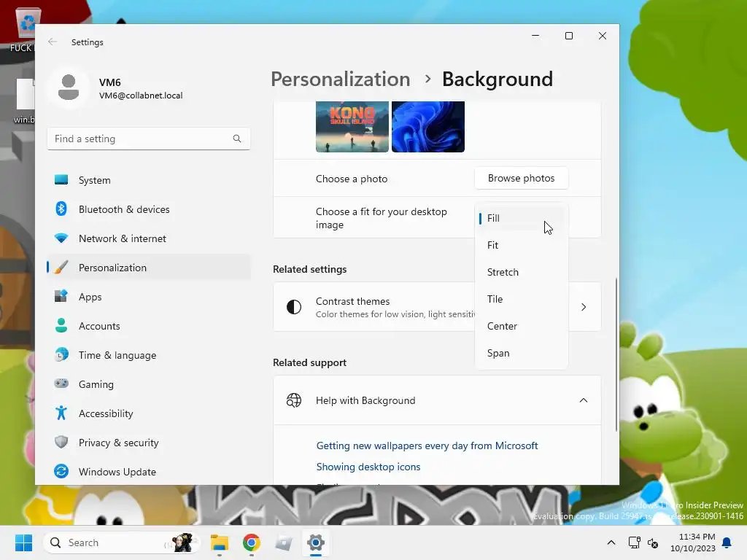Open Windows Update
Image resolution: width=747 pixels, height=560 pixels.
point(149,472)
